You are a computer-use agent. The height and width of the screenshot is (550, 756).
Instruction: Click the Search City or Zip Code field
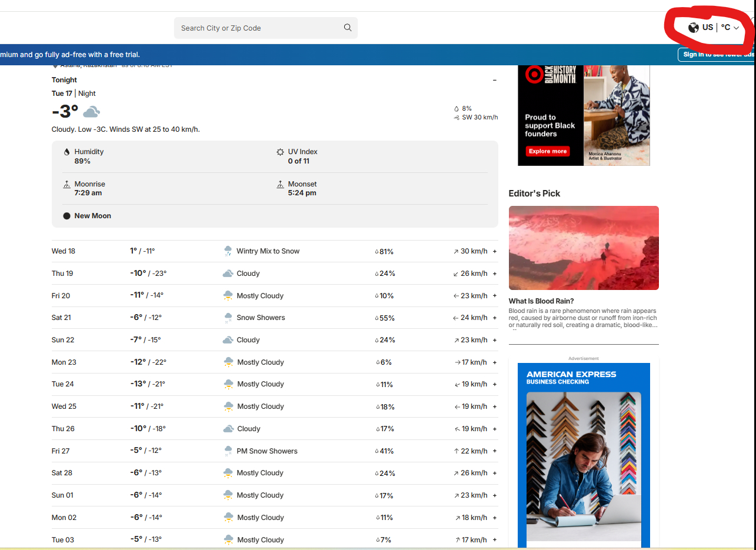coord(259,28)
